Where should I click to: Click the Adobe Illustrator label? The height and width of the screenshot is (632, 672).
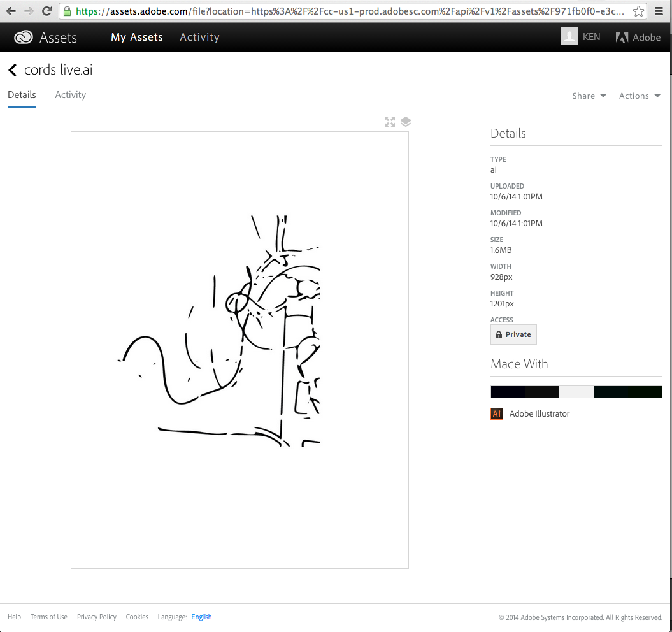(x=540, y=413)
